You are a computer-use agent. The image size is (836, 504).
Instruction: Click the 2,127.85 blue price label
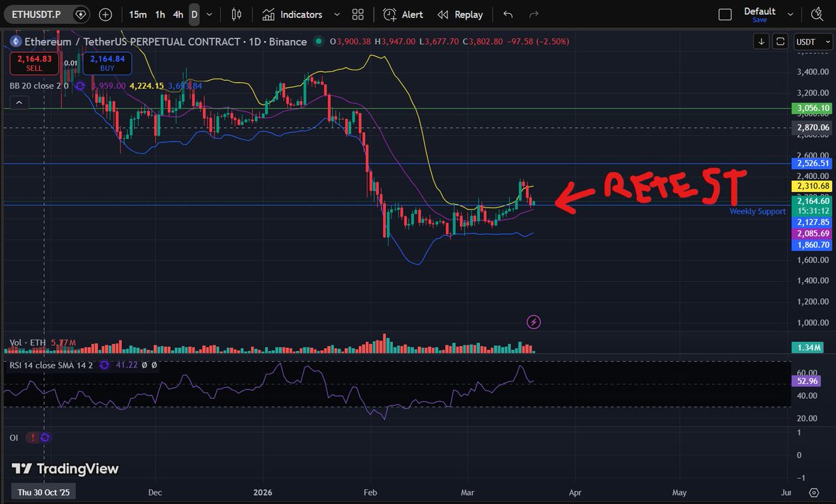(812, 222)
